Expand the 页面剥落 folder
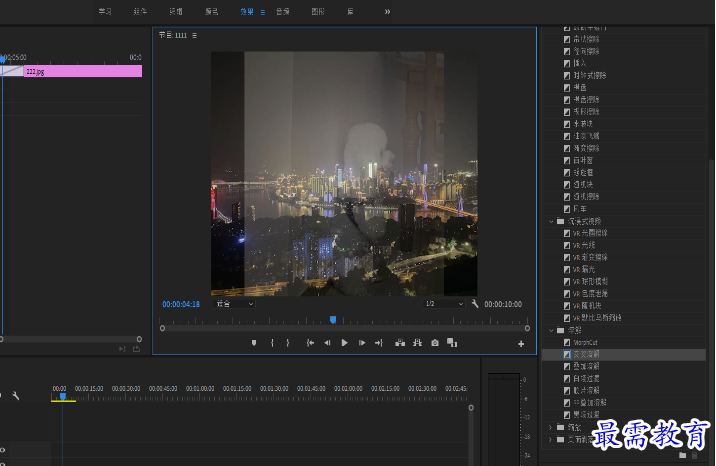Image resolution: width=716 pixels, height=466 pixels. 550,440
